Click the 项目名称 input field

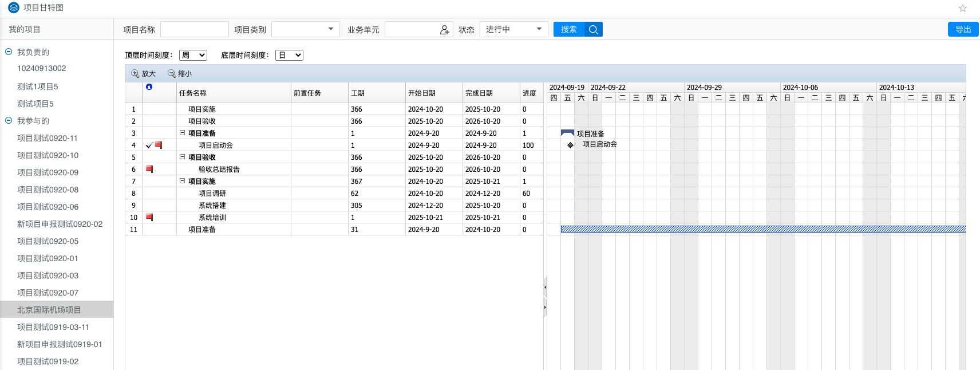194,30
